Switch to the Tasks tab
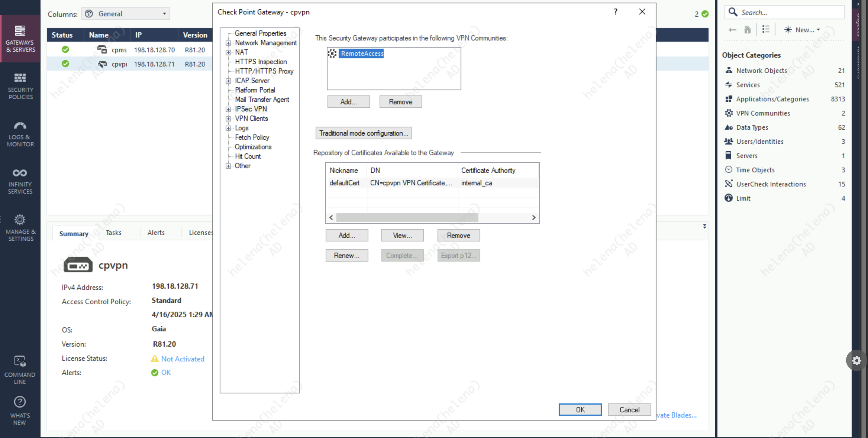Screen dimensions: 868x438 pyautogui.click(x=114, y=233)
